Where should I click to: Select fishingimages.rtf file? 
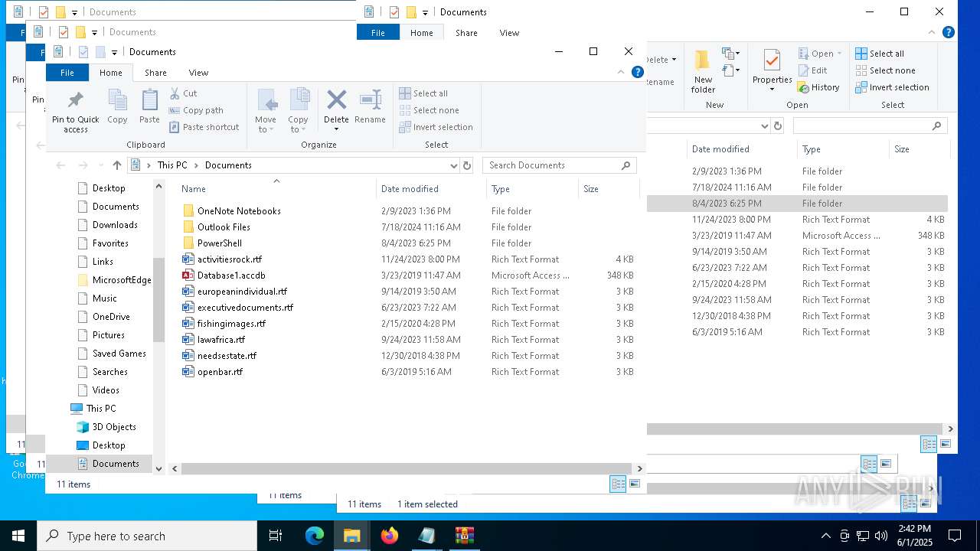231,324
